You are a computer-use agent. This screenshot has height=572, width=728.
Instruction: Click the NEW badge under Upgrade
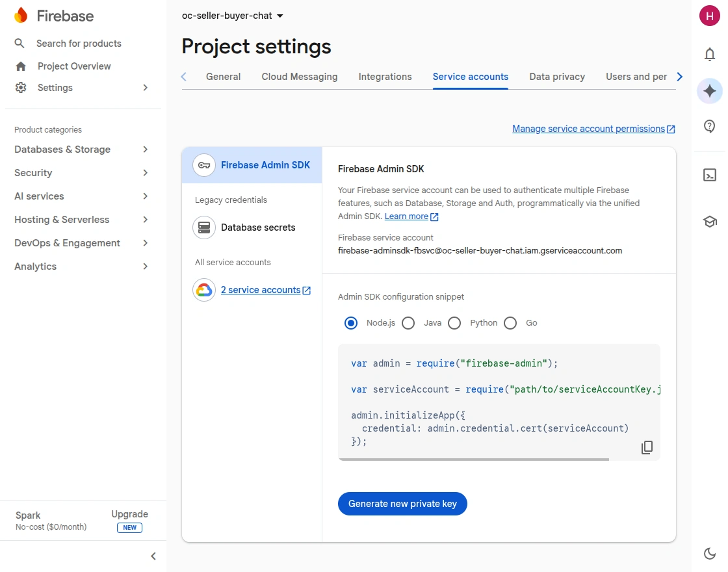(x=129, y=528)
